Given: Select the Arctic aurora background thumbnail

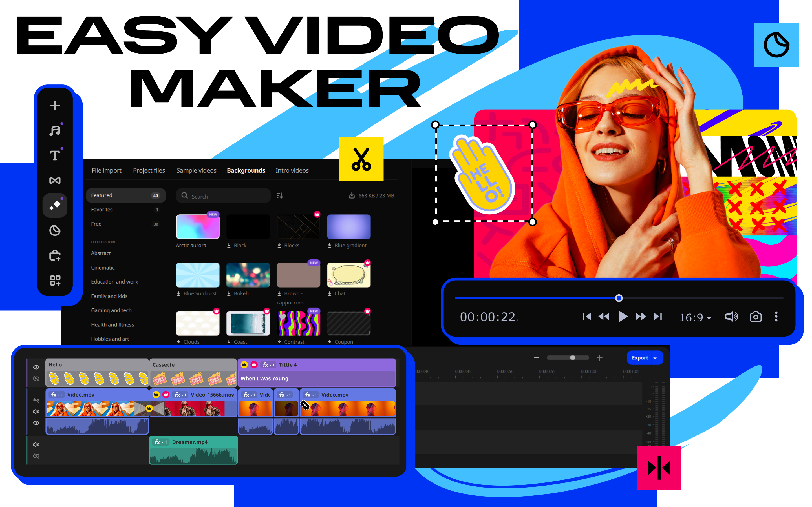Looking at the screenshot, I should coord(198,227).
